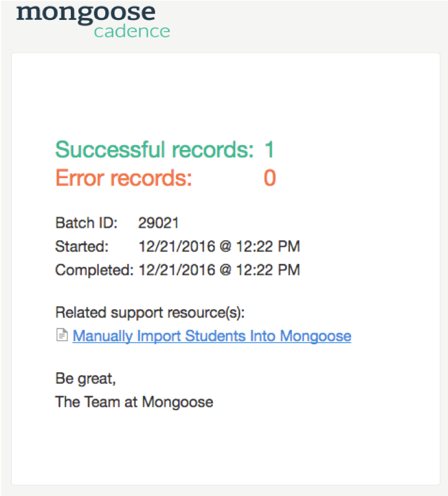Click the successful records count 1

coord(269,150)
